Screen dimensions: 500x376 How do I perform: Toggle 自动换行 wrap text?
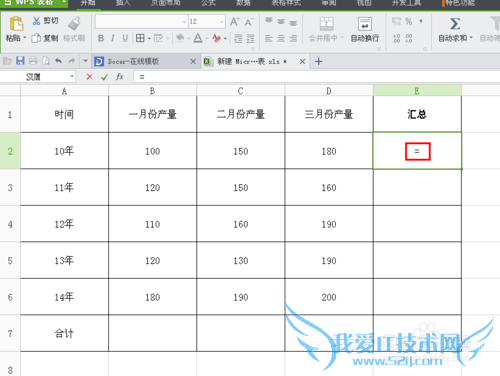[x=365, y=29]
